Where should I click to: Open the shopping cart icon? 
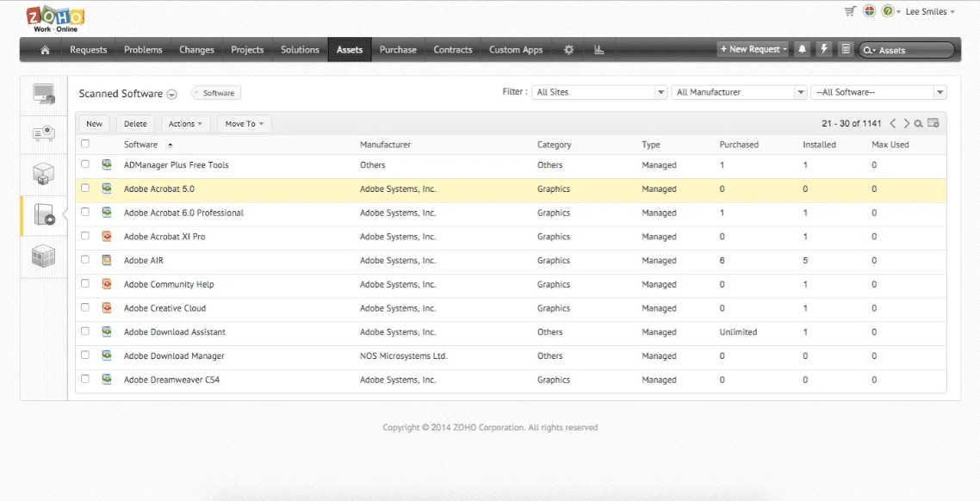[x=850, y=11]
